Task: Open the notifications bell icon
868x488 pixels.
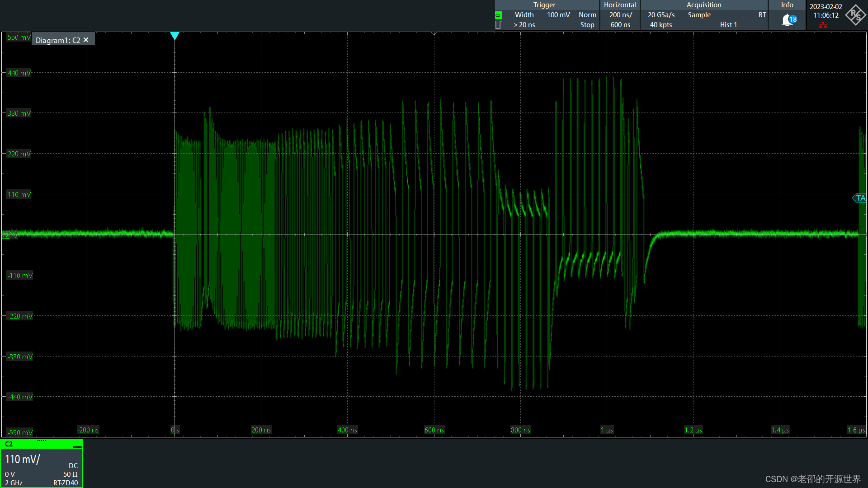Action: tap(789, 20)
